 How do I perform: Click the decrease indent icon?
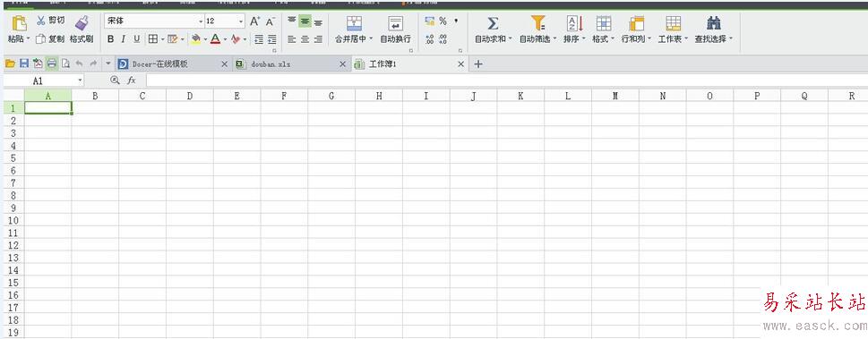coord(259,39)
